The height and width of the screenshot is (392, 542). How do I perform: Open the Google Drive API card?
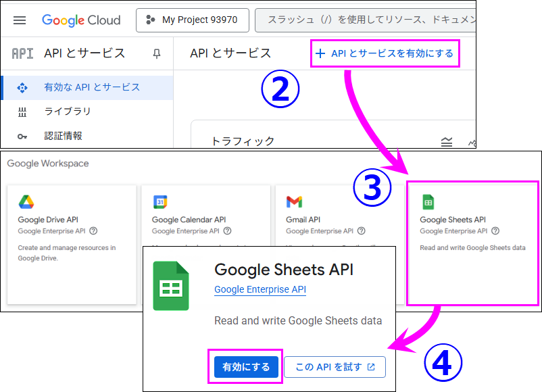tap(72, 245)
